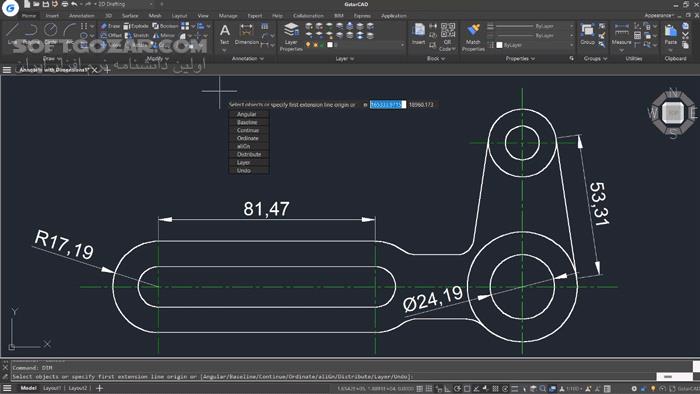Expand the Layer panel
The image size is (700, 394).
[344, 58]
